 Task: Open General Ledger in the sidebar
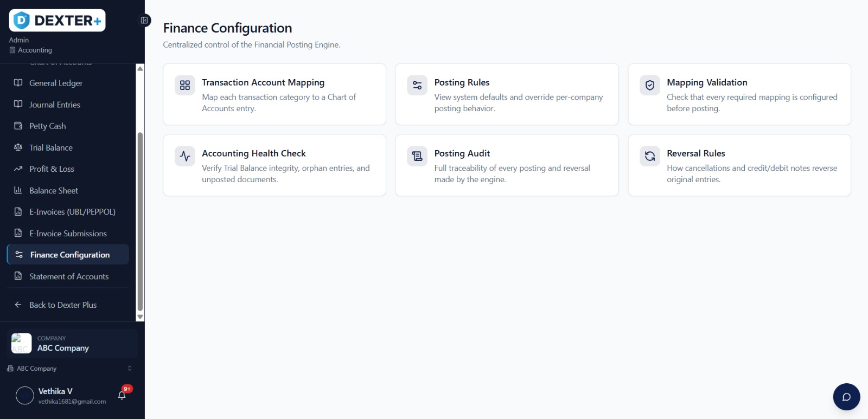(x=68, y=83)
